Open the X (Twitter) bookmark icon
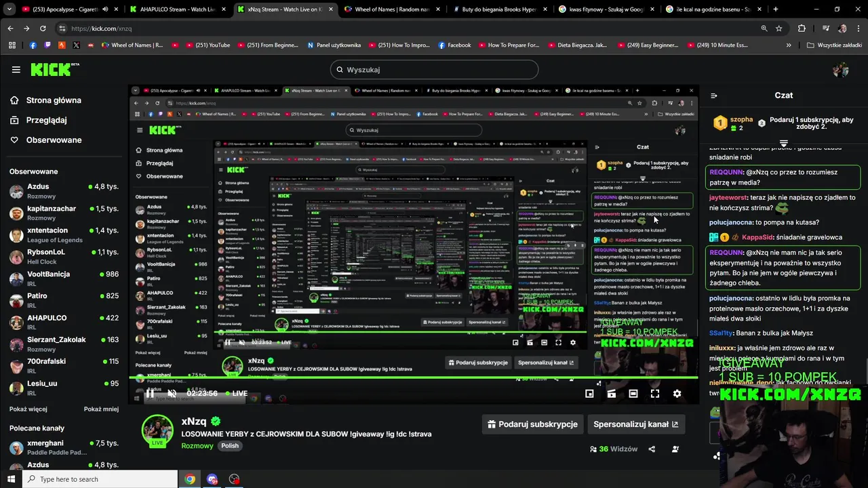Viewport: 868px width, 488px height. tap(76, 45)
